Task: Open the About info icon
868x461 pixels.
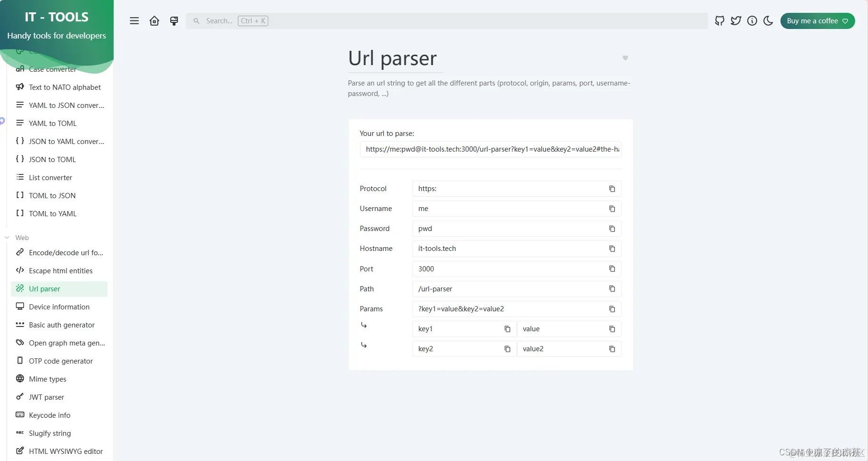Action: 752,21
